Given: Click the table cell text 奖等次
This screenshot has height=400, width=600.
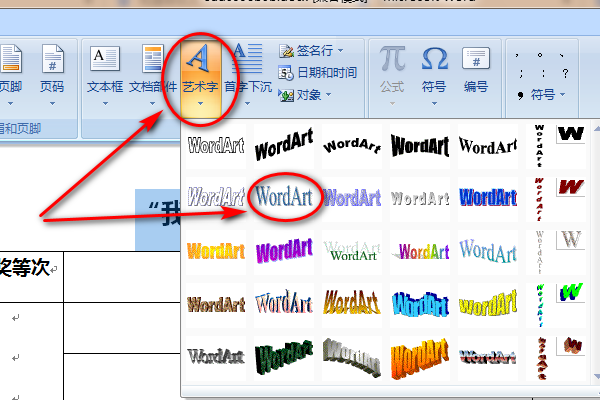Looking at the screenshot, I should (x=25, y=267).
